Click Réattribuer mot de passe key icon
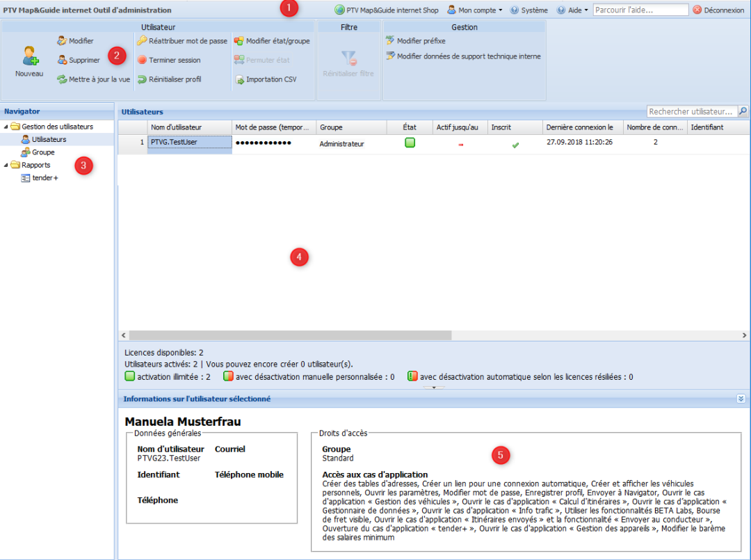This screenshot has height=560, width=751. point(142,41)
